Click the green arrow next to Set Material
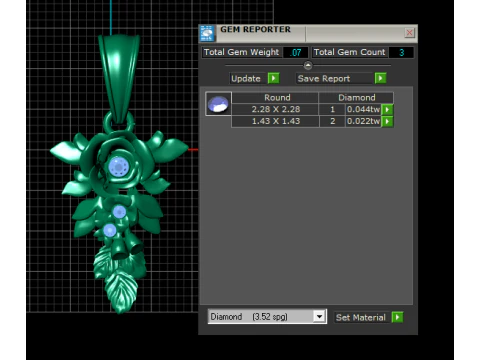 [397, 317]
